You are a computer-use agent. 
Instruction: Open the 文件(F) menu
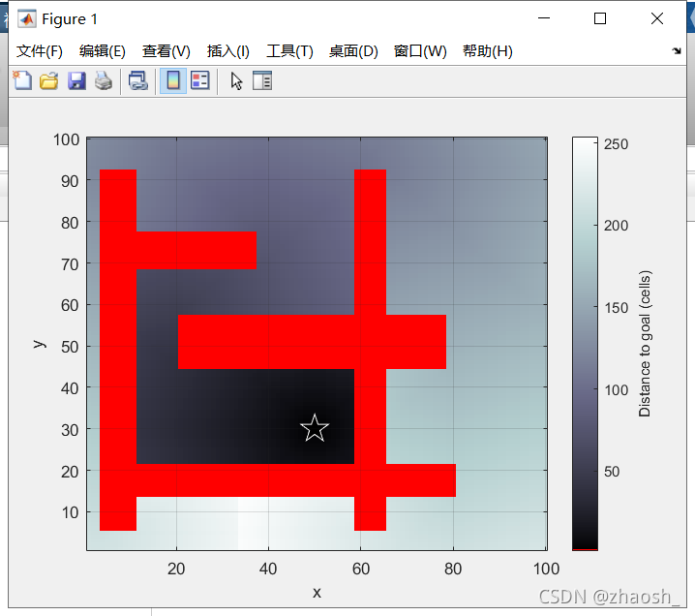point(40,51)
